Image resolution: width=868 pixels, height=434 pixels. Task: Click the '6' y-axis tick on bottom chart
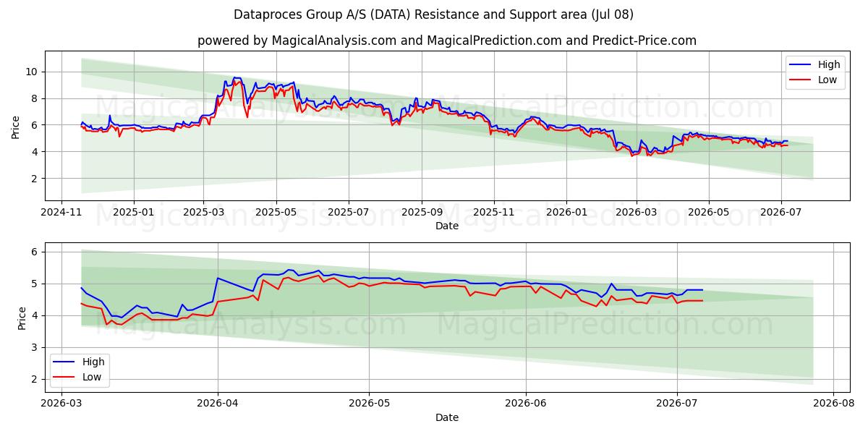coord(35,252)
